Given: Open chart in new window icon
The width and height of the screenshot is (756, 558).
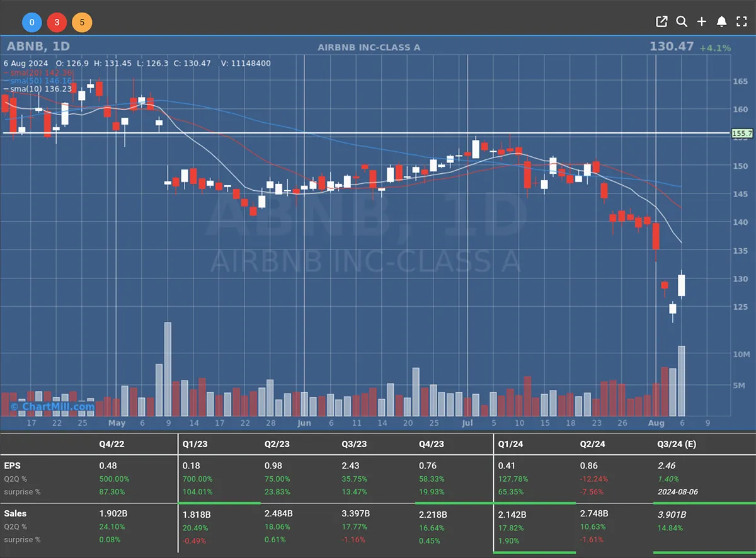Looking at the screenshot, I should pyautogui.click(x=661, y=22).
